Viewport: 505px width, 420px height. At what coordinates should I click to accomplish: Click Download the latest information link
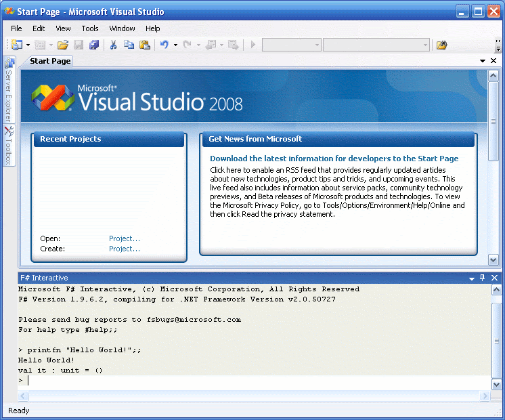(334, 159)
